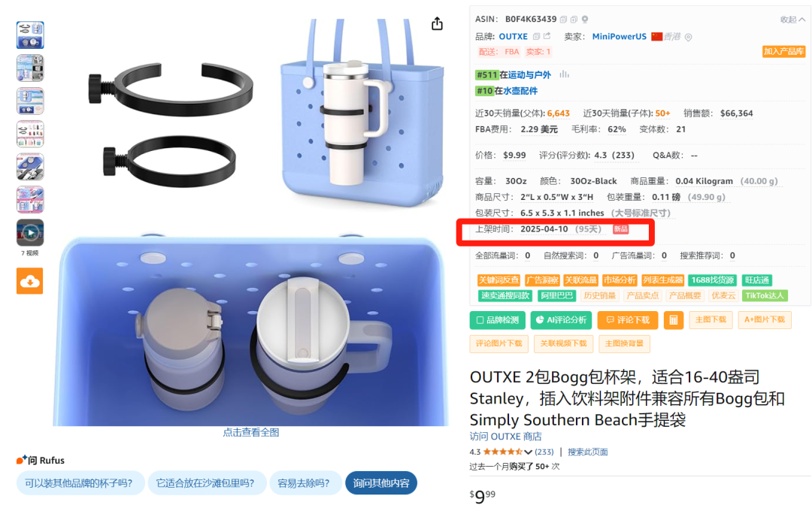This screenshot has width=812, height=517.
Task: Play the product video thumbnail
Action: (30, 233)
